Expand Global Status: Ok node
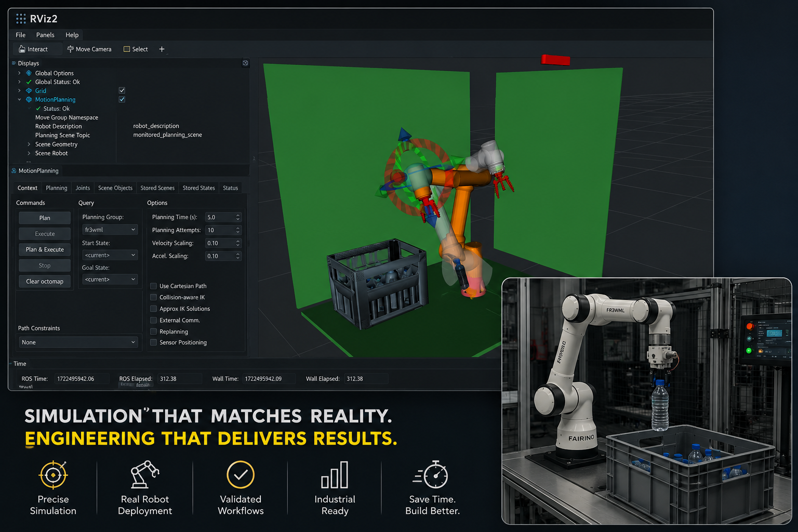The height and width of the screenshot is (532, 798). pos(20,82)
